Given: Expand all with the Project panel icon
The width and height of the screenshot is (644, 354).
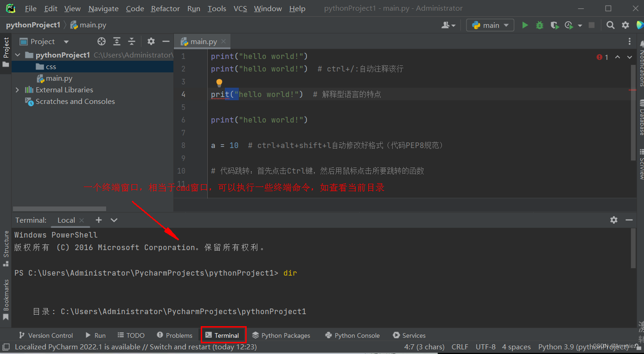Looking at the screenshot, I should tap(117, 41).
